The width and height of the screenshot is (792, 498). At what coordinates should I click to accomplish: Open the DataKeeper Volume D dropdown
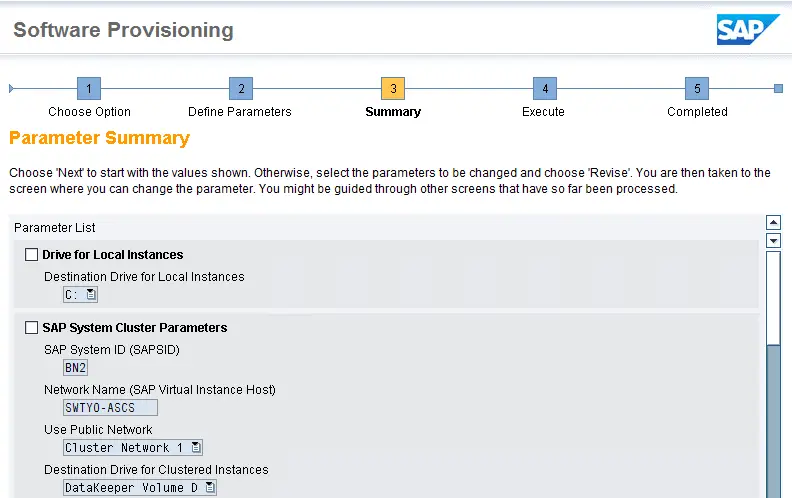click(x=210, y=487)
